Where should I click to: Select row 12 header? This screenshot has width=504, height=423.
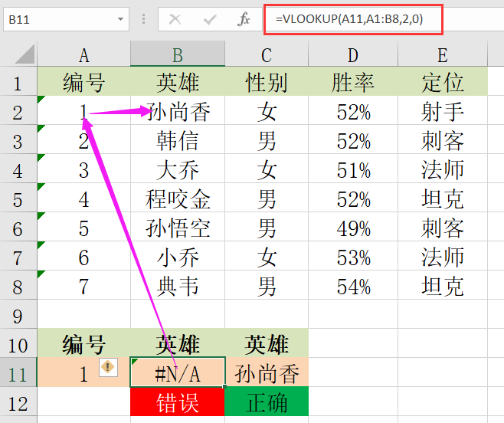[x=18, y=403]
